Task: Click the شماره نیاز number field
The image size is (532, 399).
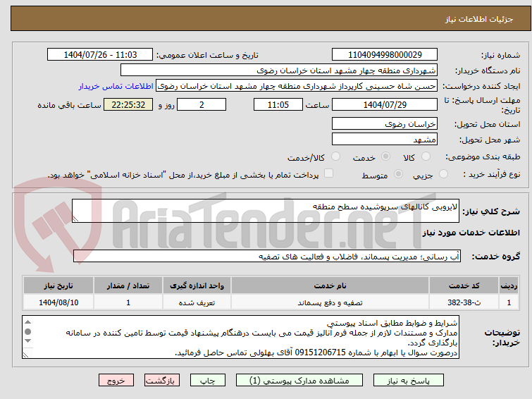Action: pos(385,55)
